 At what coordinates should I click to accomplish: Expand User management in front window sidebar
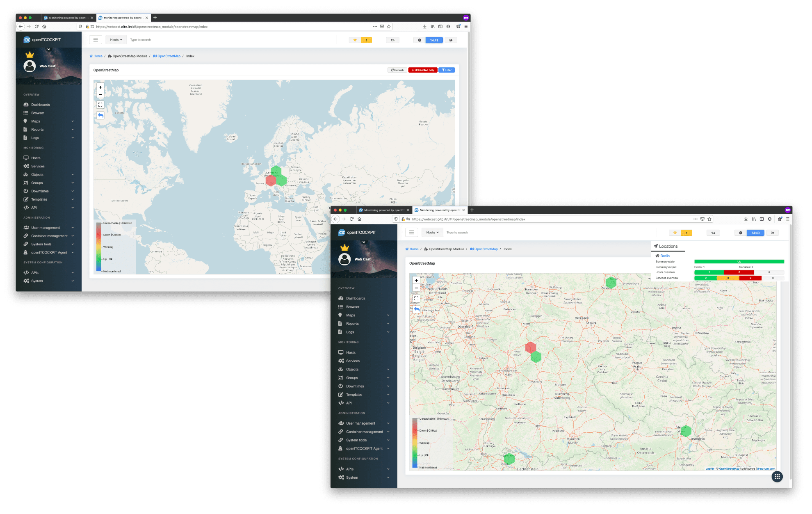coord(364,423)
